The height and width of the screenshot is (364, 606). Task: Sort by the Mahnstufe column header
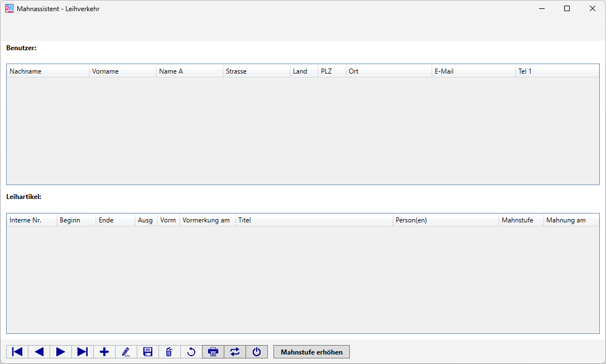(521, 220)
